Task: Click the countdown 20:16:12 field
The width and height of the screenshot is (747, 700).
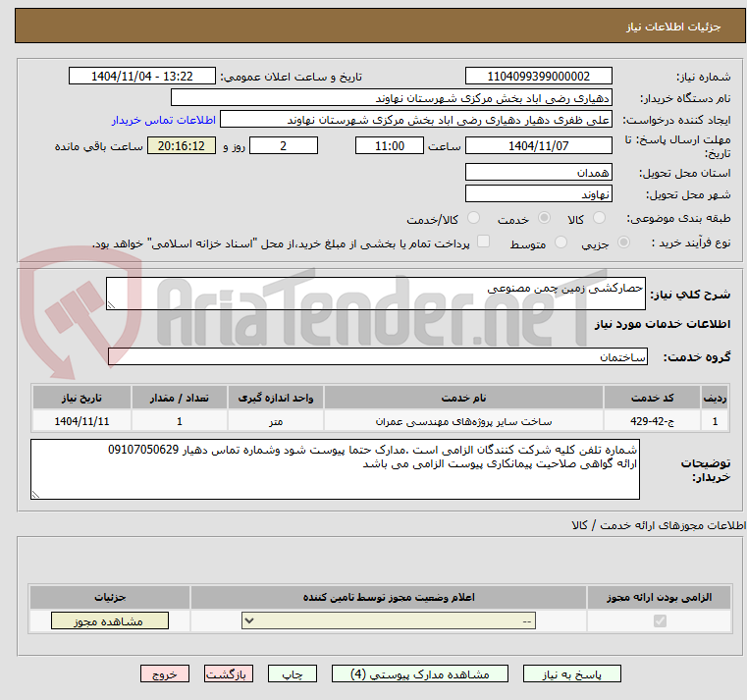Action: click(182, 146)
